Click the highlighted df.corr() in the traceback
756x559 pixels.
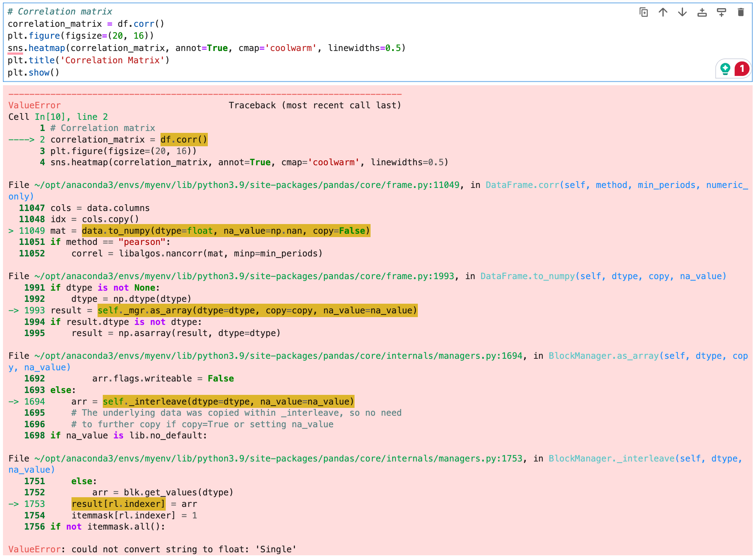click(x=184, y=140)
